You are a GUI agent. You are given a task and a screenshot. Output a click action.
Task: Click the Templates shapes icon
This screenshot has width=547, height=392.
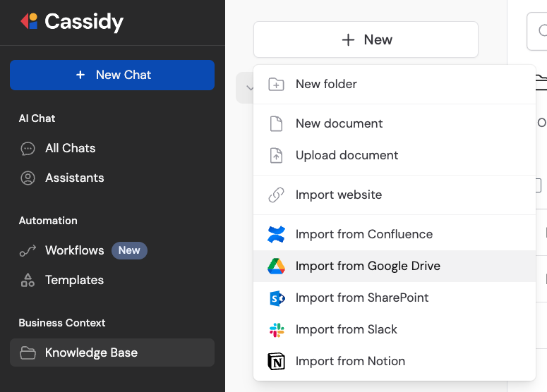pos(28,280)
